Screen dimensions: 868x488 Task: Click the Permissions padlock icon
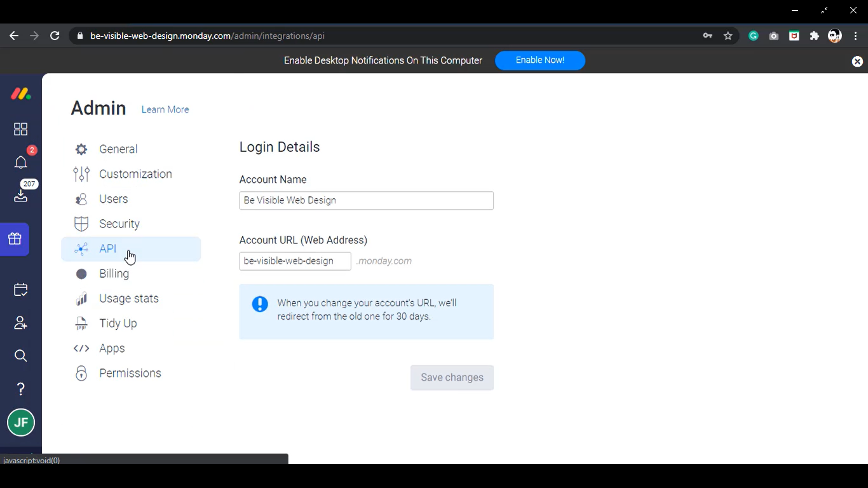81,373
